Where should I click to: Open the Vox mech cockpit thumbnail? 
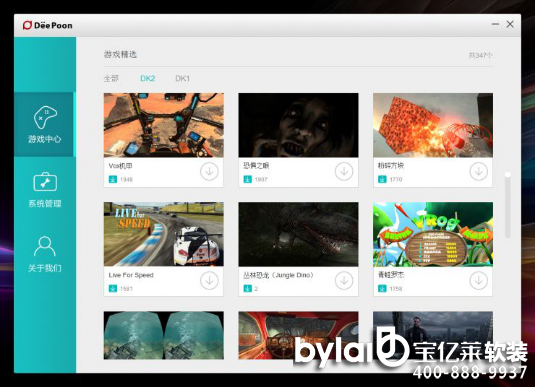(x=164, y=125)
